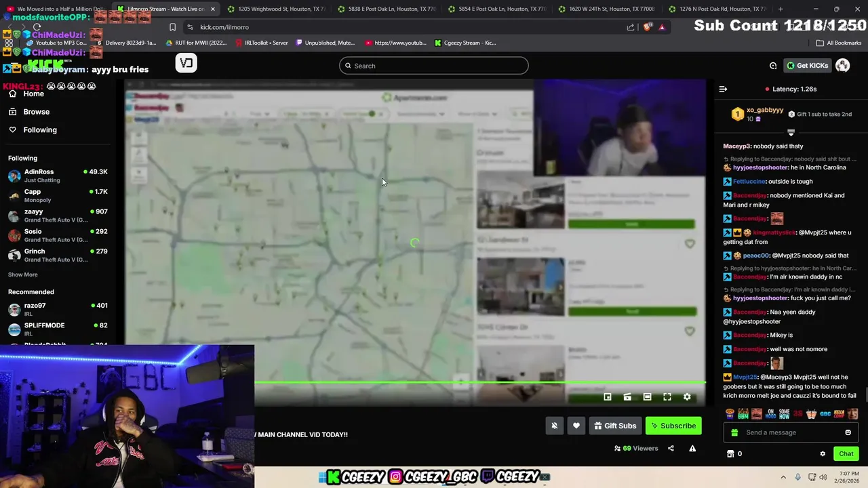Click the site settings icon in address bar
Viewport: 868px width, 488px height.
[x=190, y=27]
